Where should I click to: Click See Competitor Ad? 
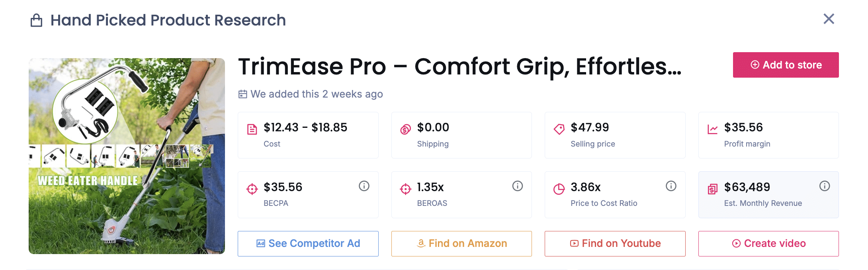(x=308, y=243)
